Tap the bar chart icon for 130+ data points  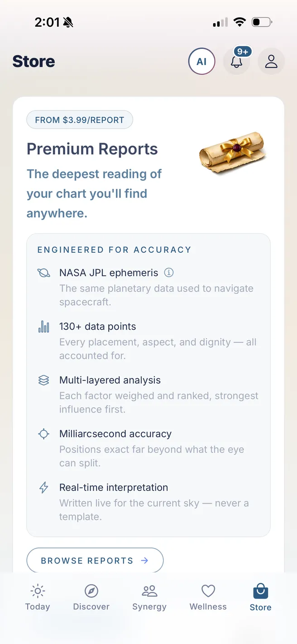click(x=43, y=327)
